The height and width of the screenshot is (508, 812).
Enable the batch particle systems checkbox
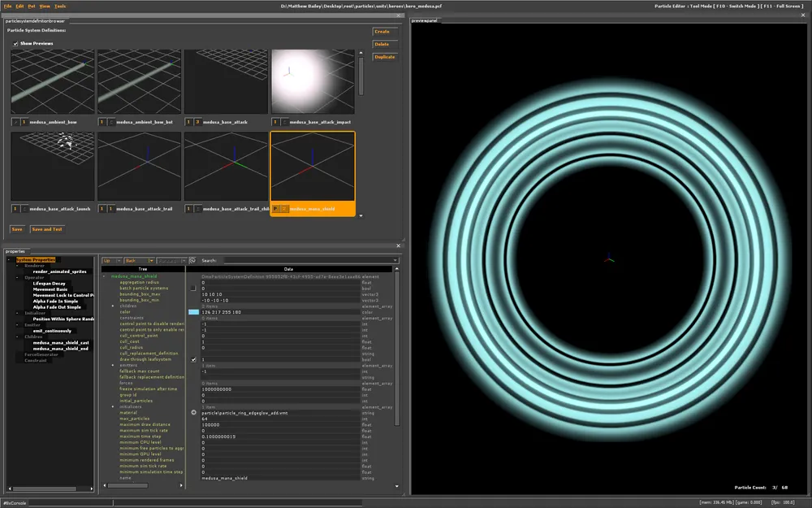point(193,288)
